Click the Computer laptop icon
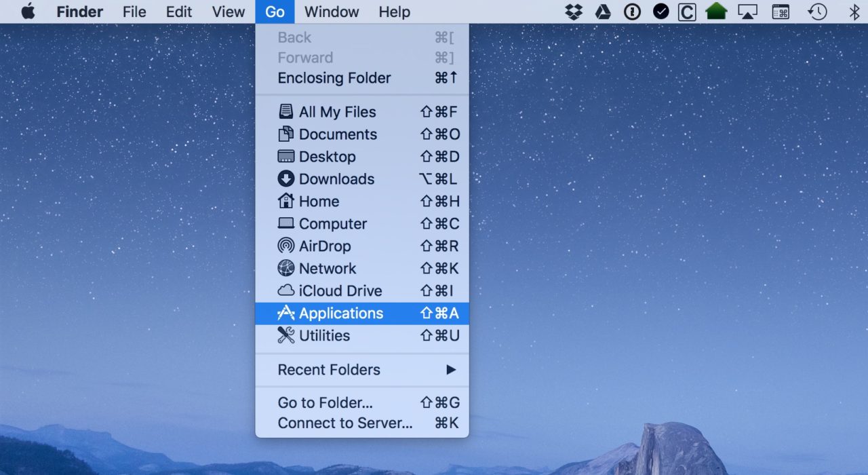This screenshot has width=868, height=475. (x=286, y=223)
